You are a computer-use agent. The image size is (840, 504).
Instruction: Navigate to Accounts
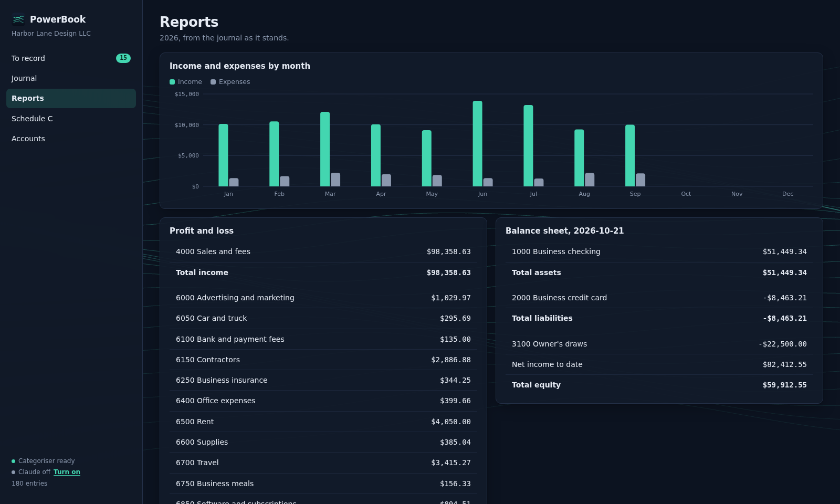(71, 139)
